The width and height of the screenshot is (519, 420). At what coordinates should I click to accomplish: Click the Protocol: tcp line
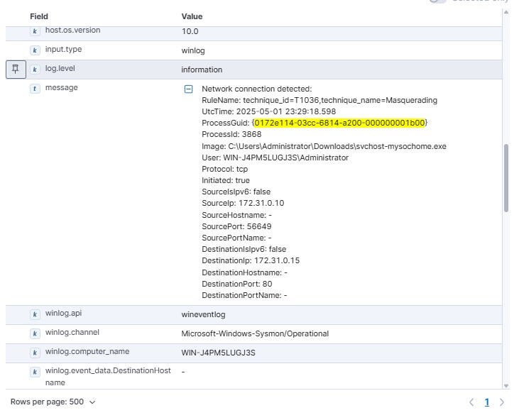225,169
